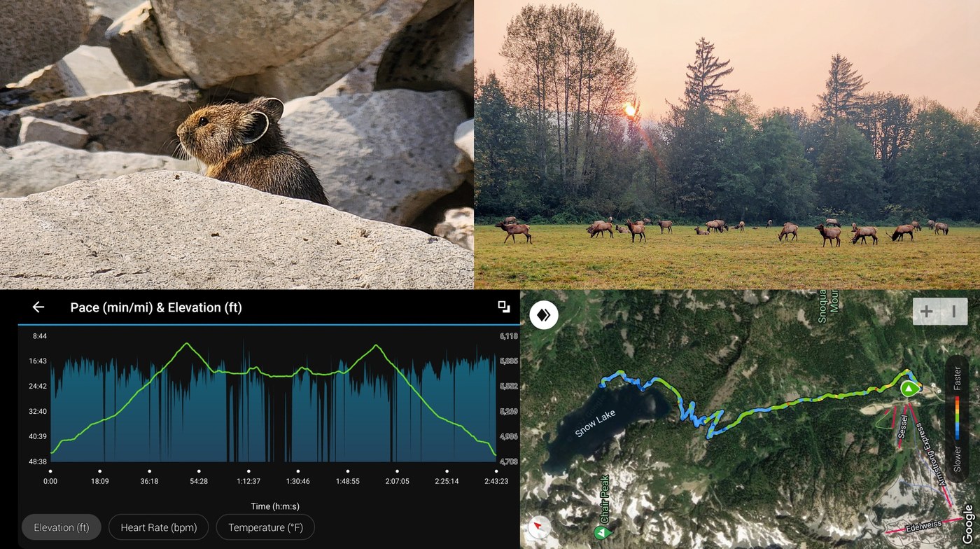Image resolution: width=980 pixels, height=549 pixels.
Task: Open the elk herd meadow photo
Action: point(727,144)
